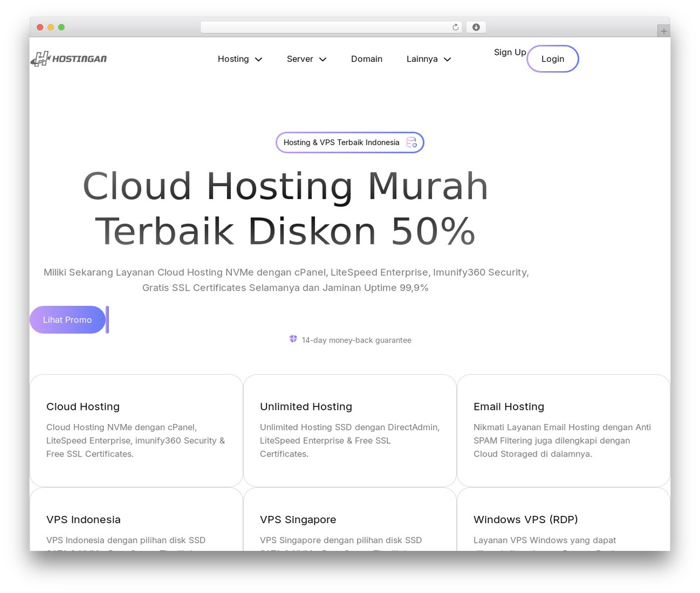The image size is (700, 593).
Task: Click the database icon in hero badge
Action: (412, 142)
